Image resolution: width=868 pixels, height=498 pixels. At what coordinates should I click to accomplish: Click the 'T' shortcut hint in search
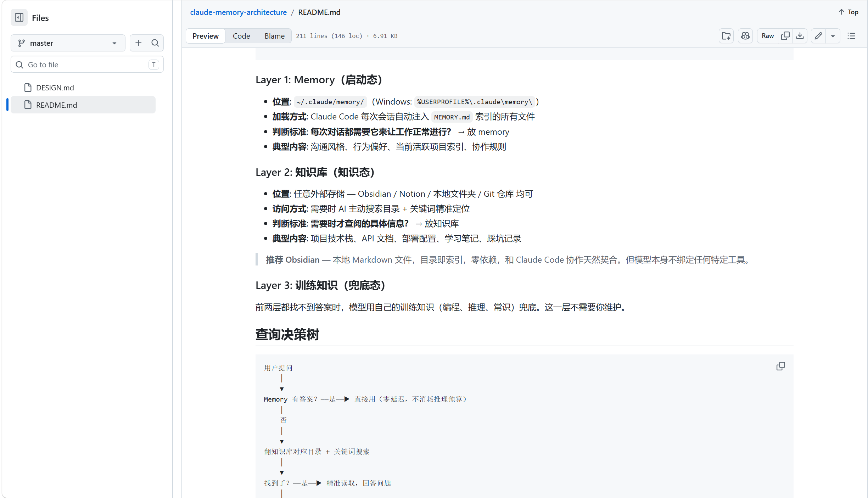(153, 65)
